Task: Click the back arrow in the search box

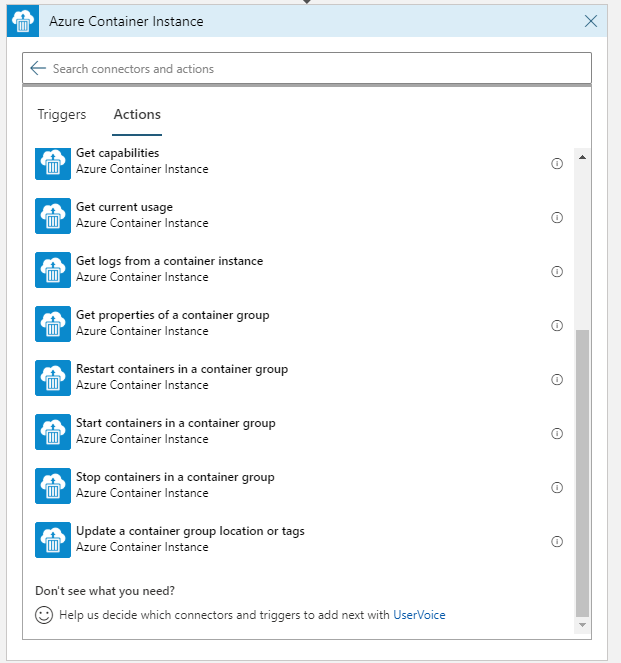Action: 38,68
